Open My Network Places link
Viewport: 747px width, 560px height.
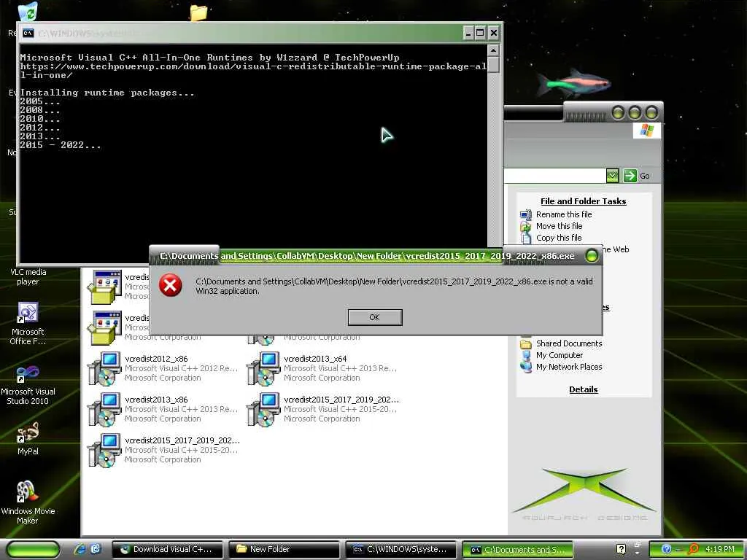(569, 367)
